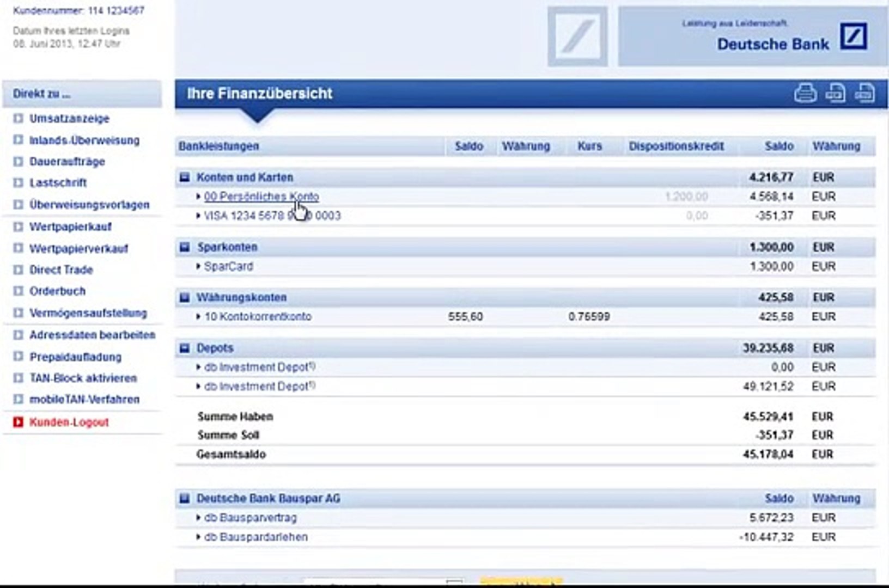This screenshot has height=588, width=889.
Task: Open the db Bauspardarlehen entry
Action: tap(256, 537)
